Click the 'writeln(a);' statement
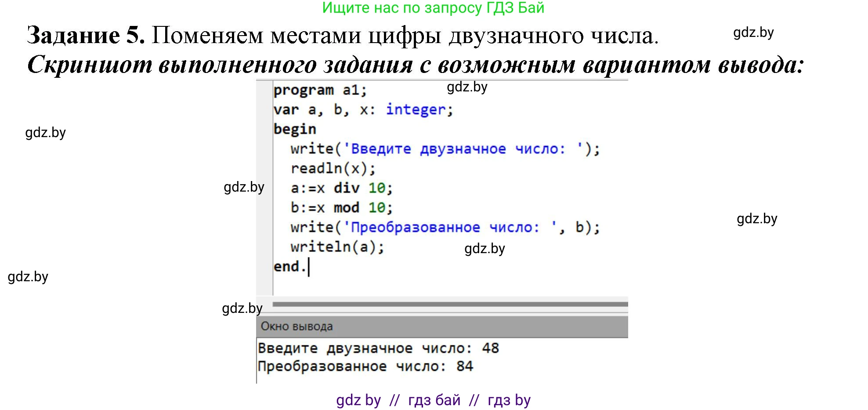Viewport: 868px width, 410px height. coord(337,247)
